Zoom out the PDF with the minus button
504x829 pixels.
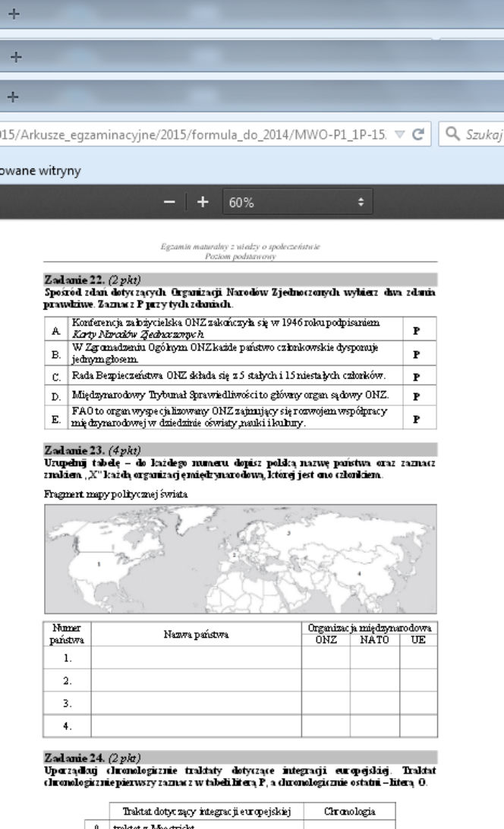[x=169, y=202]
